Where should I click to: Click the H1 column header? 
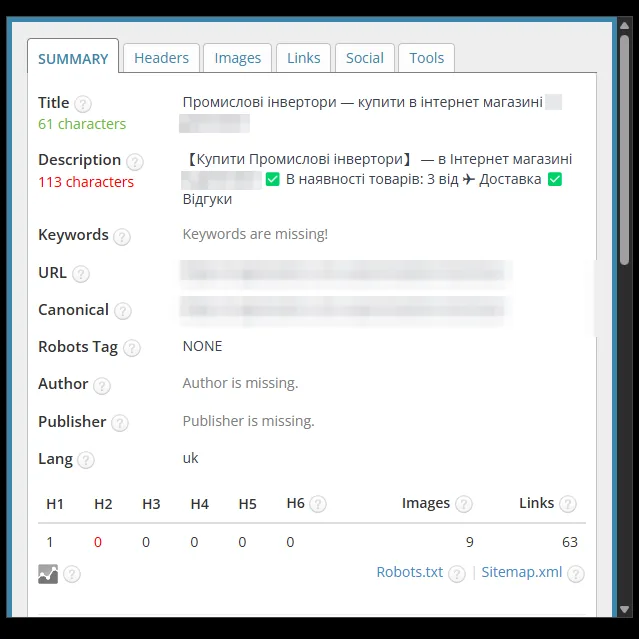click(55, 504)
